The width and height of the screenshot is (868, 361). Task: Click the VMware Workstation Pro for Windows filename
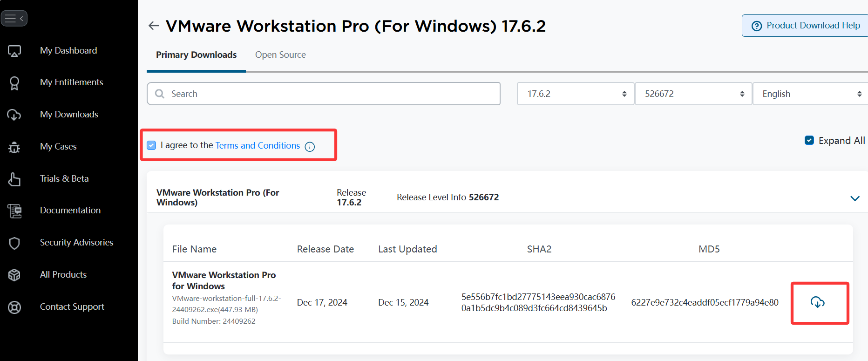[x=224, y=280]
